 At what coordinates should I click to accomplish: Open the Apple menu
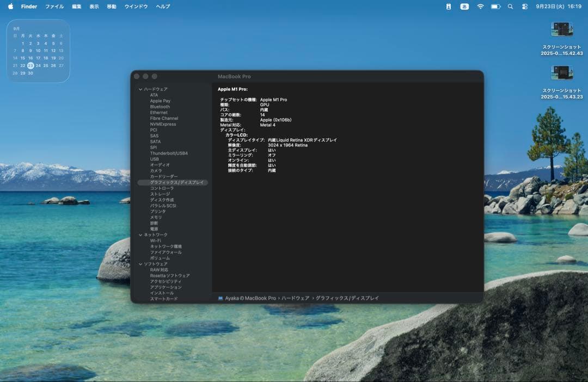point(10,7)
